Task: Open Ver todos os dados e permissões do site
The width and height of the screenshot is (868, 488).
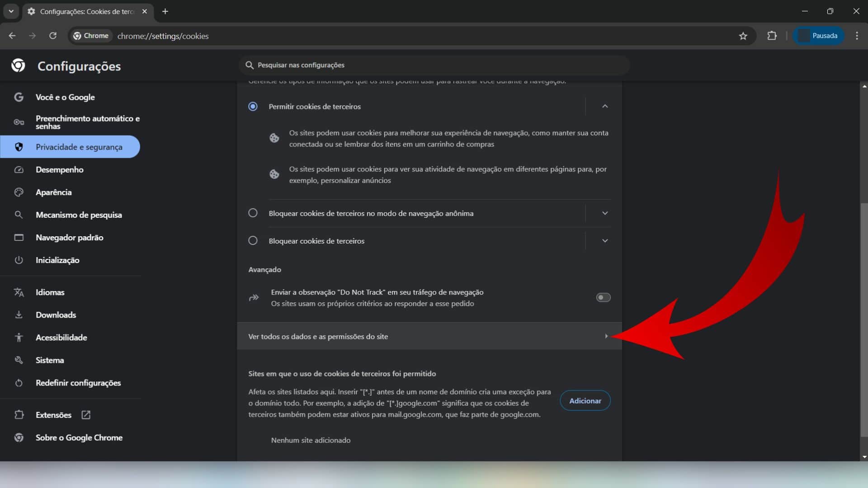Action: click(429, 336)
